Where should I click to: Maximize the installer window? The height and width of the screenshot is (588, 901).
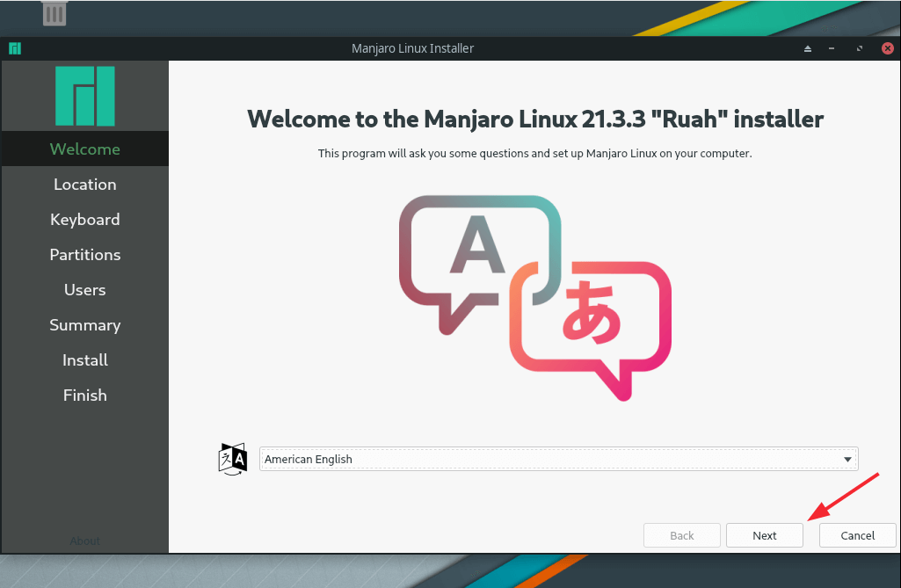pos(860,49)
